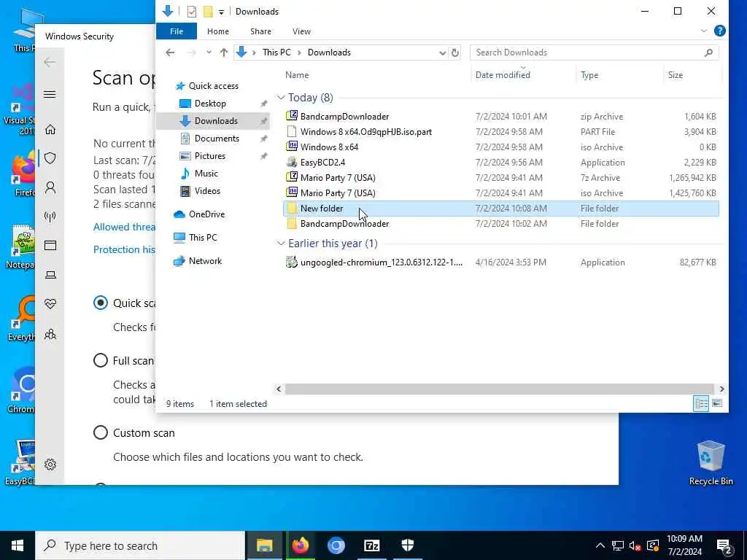Select the EasyBCD2.4 application file
The width and height of the screenshot is (747, 560).
[501, 163]
